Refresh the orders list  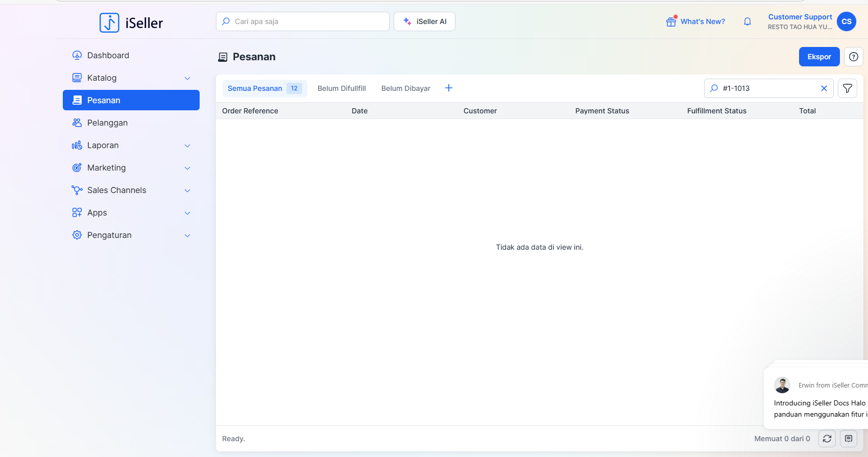click(x=827, y=439)
